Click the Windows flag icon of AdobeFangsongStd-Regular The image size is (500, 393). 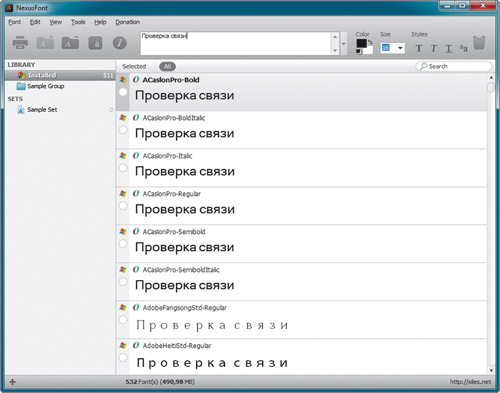pos(123,307)
